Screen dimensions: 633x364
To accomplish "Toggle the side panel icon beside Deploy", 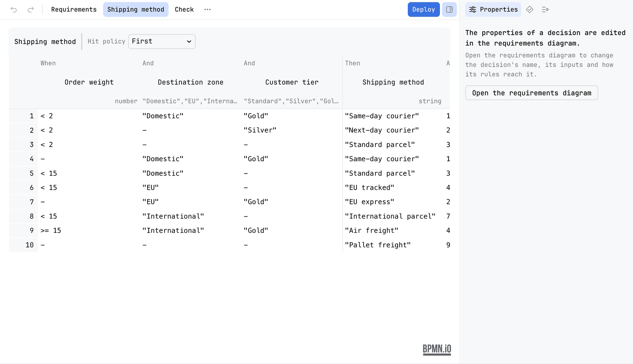I will (449, 9).
